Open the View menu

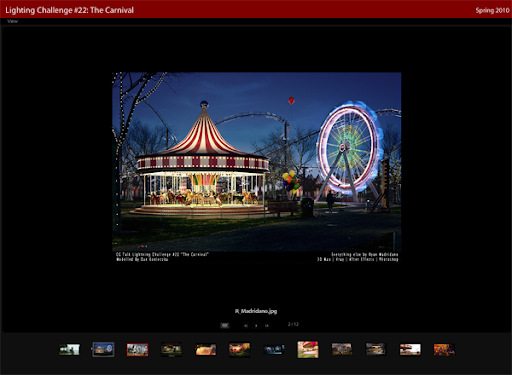point(12,21)
